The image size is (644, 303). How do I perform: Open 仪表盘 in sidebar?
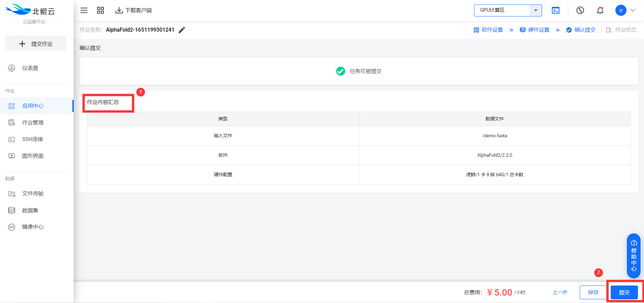pyautogui.click(x=36, y=68)
